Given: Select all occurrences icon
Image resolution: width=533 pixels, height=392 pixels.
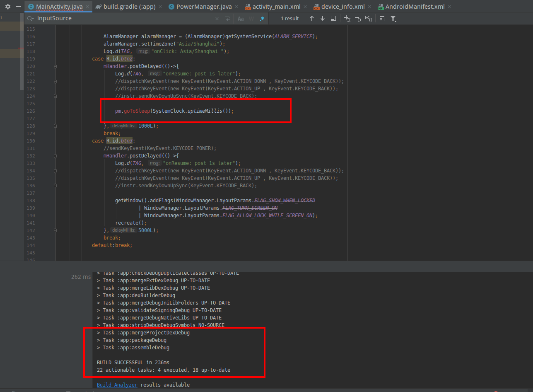Looking at the screenshot, I should click(369, 19).
